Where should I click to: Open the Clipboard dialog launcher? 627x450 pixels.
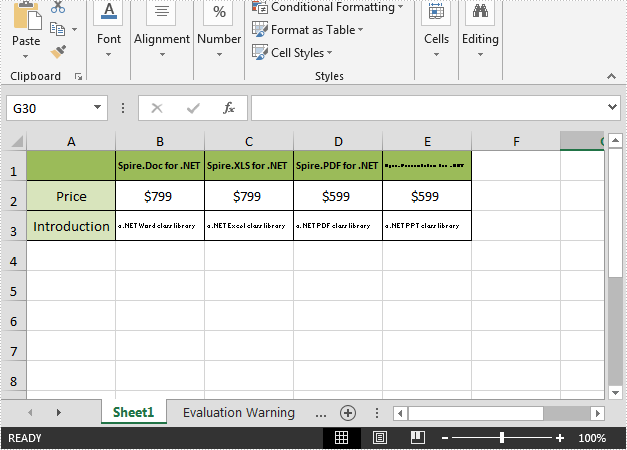click(x=78, y=76)
